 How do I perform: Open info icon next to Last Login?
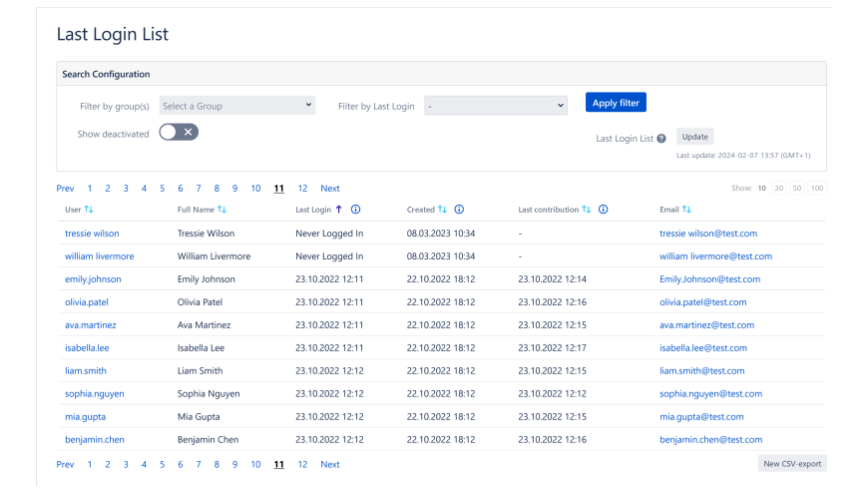pos(355,210)
